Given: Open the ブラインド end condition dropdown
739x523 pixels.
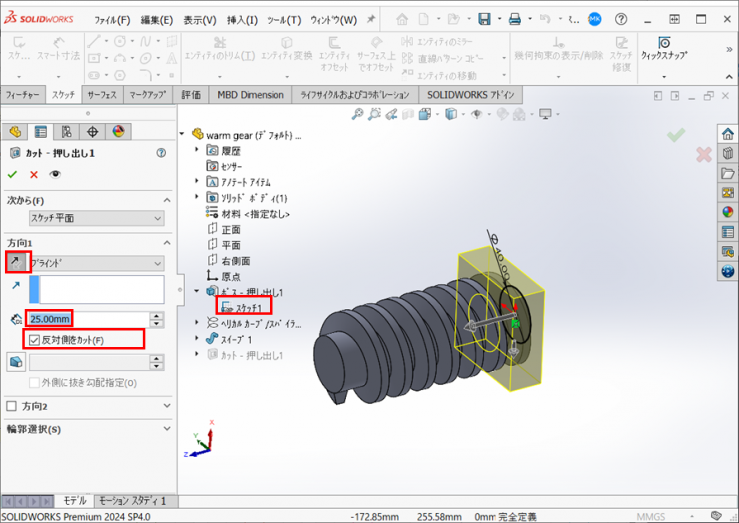Looking at the screenshot, I should (x=96, y=263).
